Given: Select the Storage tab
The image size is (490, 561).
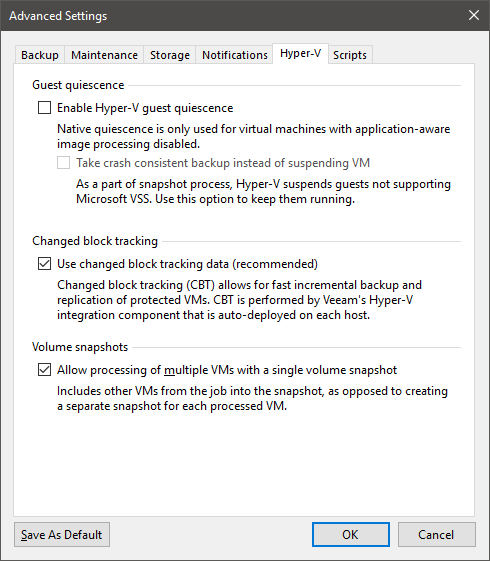Looking at the screenshot, I should (170, 55).
